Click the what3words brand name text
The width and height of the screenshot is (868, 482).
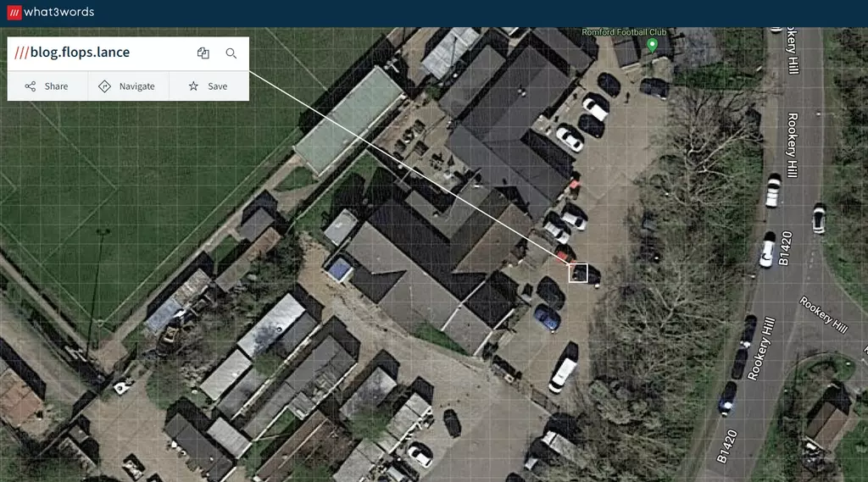58,12
